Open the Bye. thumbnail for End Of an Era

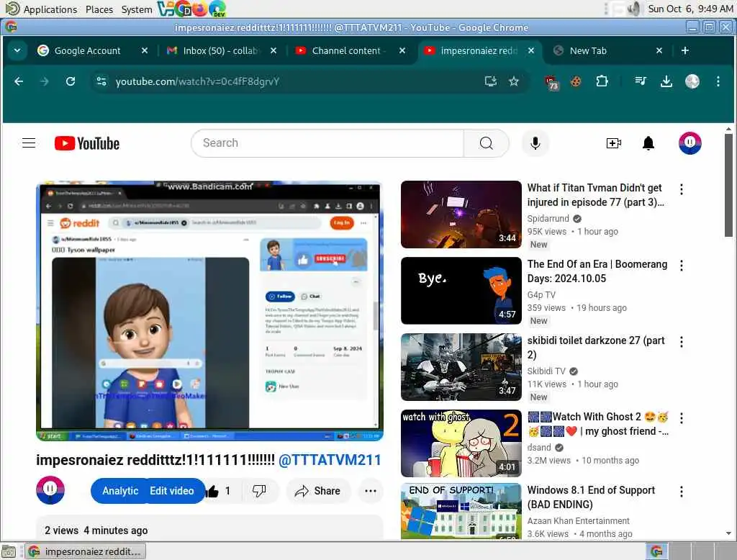461,291
